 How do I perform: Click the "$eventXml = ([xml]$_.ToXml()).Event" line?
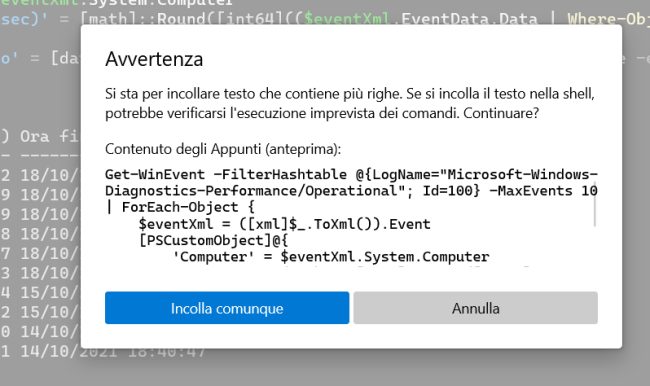pyautogui.click(x=284, y=224)
